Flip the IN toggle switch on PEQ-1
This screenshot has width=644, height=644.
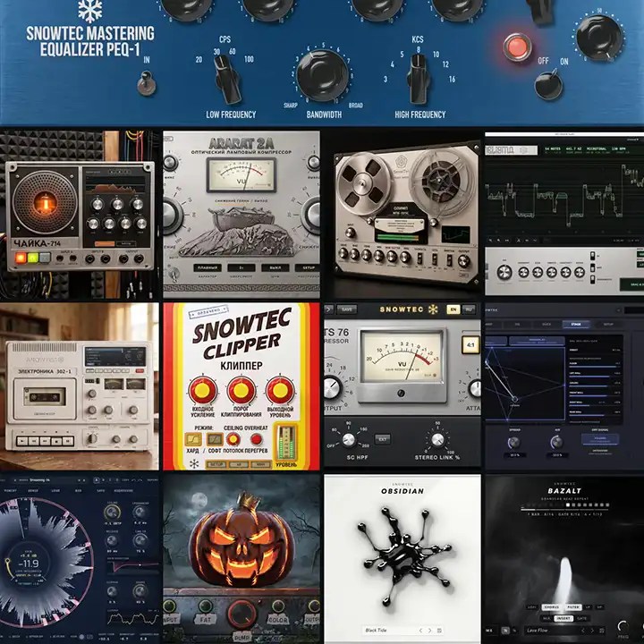click(146, 82)
